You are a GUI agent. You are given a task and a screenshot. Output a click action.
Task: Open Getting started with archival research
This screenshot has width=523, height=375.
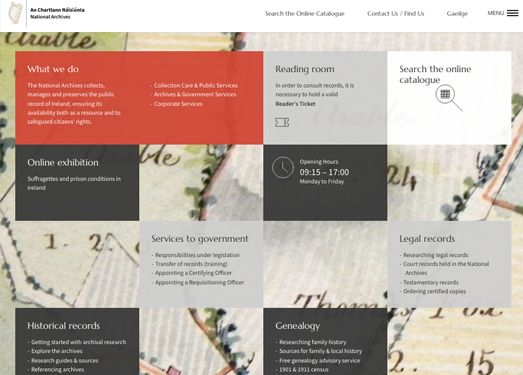click(79, 342)
